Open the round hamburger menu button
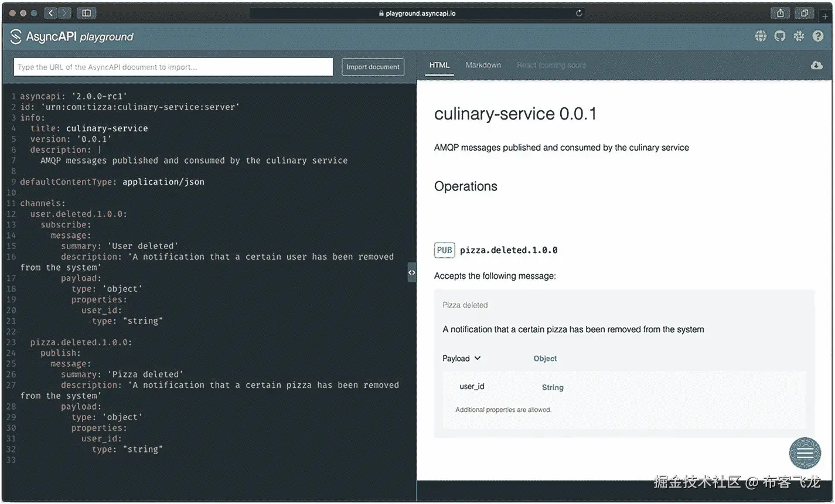835x504 pixels. click(805, 453)
